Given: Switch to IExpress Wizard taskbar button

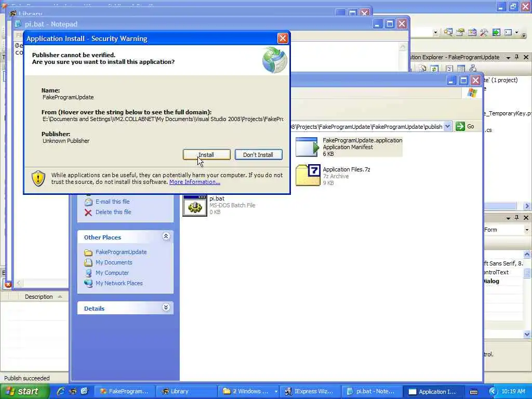Looking at the screenshot, I should pyautogui.click(x=310, y=392).
